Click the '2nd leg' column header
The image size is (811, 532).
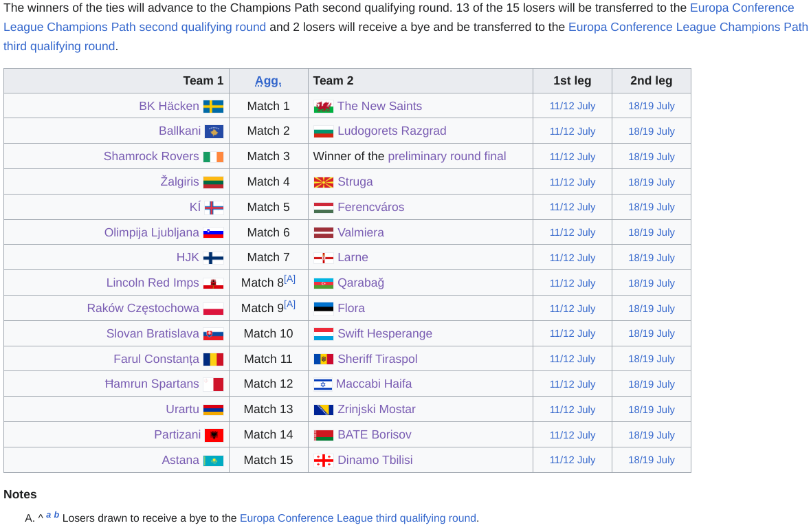click(652, 81)
